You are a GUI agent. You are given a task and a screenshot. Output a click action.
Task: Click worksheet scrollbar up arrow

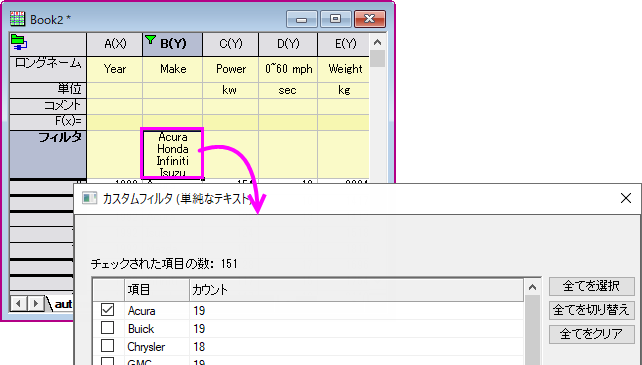378,42
